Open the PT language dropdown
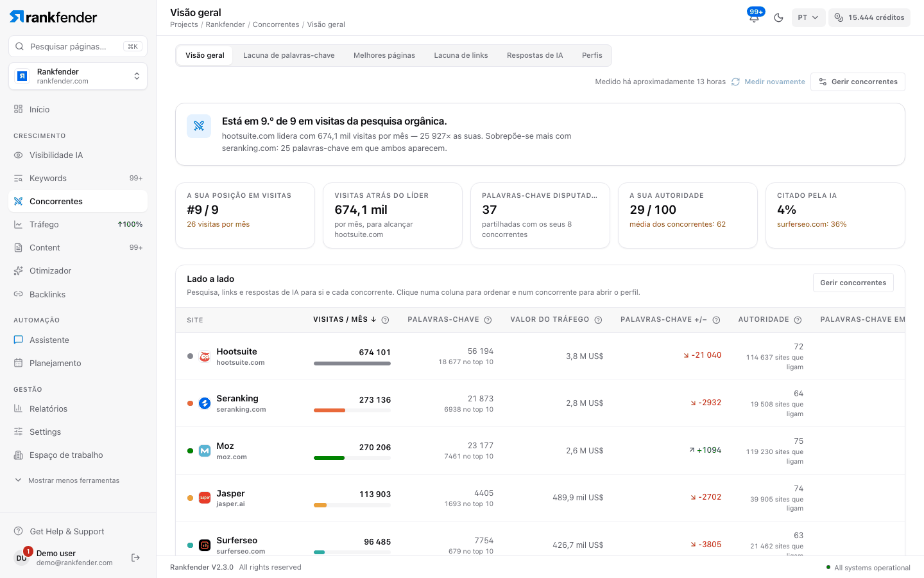The width and height of the screenshot is (924, 578). 809,17
